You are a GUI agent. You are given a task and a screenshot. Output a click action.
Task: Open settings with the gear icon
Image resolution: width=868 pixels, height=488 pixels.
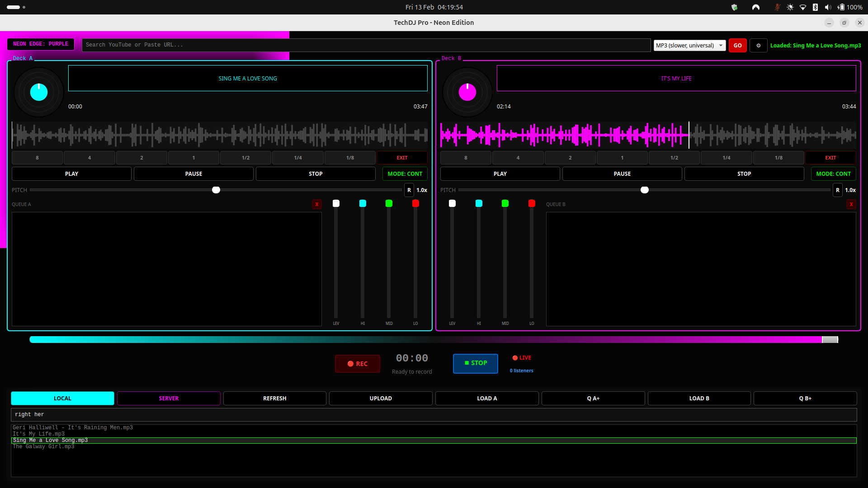point(758,45)
